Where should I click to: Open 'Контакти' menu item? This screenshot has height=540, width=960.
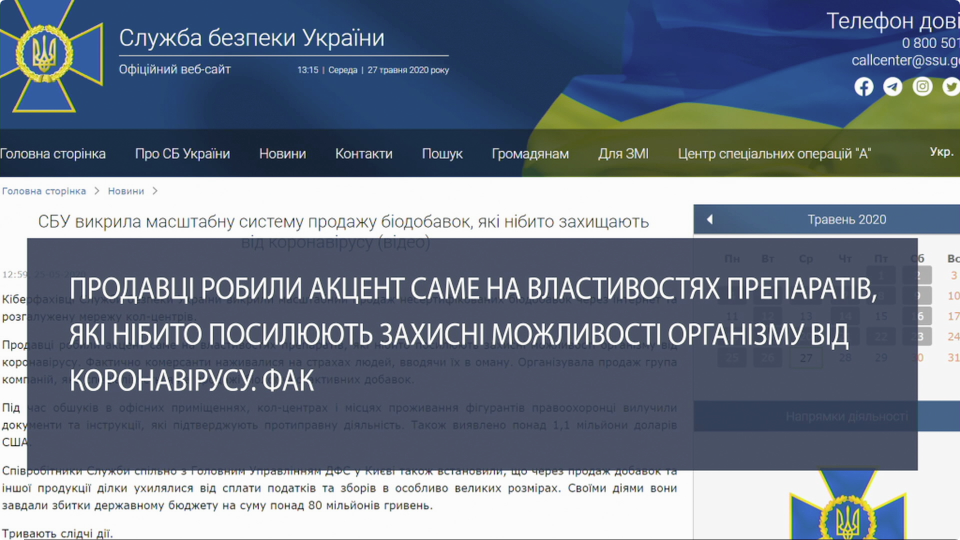pyautogui.click(x=364, y=154)
